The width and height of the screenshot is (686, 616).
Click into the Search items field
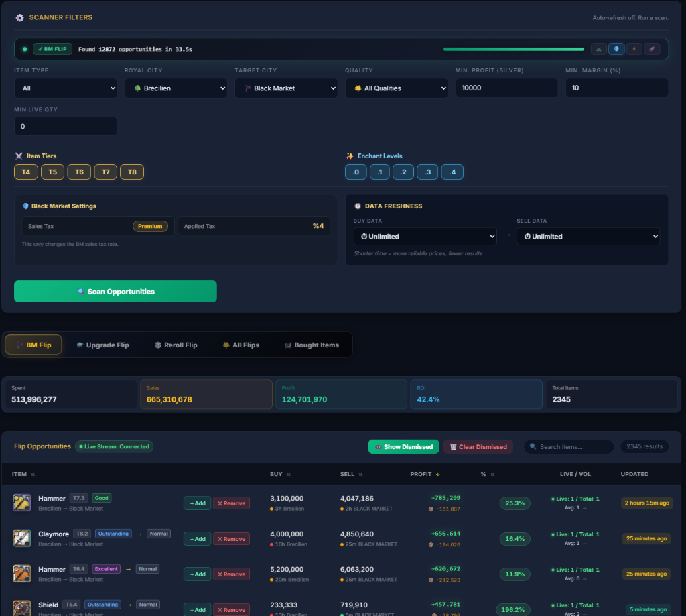tap(569, 447)
